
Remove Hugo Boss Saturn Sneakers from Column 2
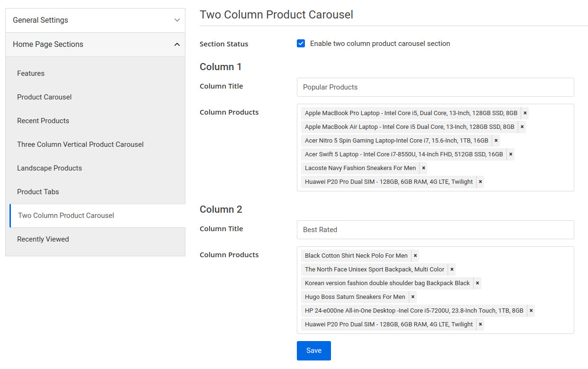(x=413, y=297)
